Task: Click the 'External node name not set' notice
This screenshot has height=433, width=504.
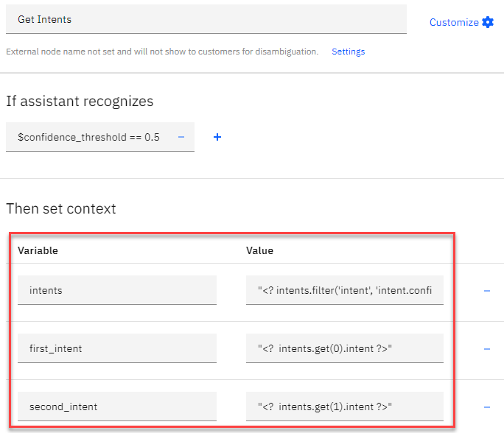Action: point(162,52)
